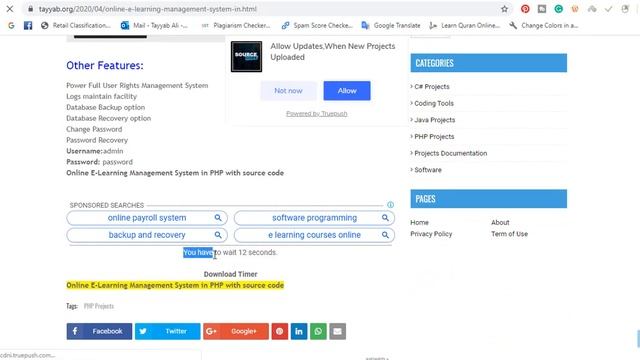Share the post on Facebook
Screen dimensions: 640x360
pos(99,331)
